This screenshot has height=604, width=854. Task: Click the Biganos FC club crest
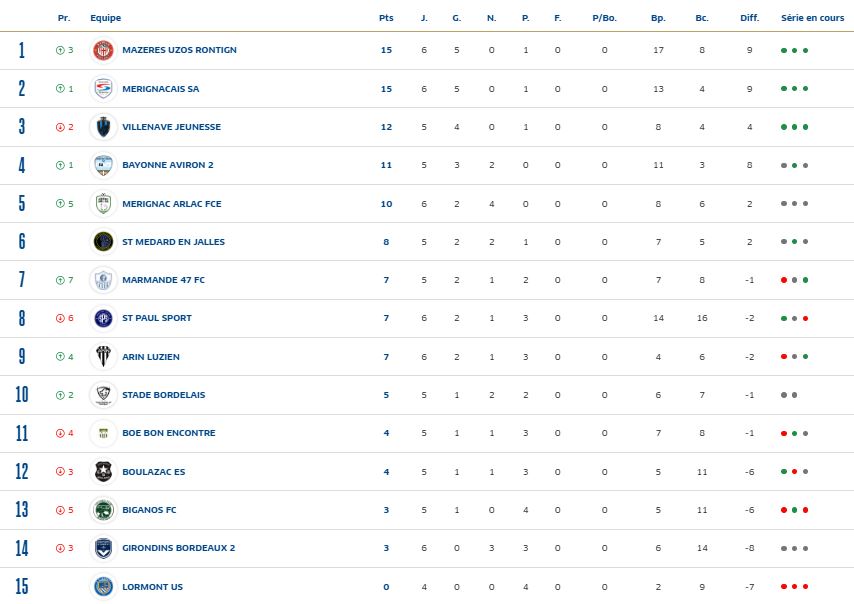click(x=104, y=510)
